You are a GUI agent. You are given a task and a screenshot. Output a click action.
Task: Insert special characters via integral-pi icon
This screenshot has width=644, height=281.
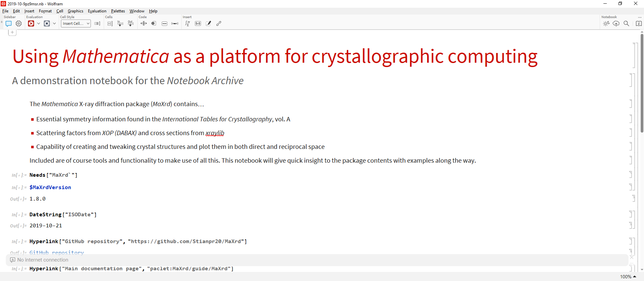tap(188, 23)
